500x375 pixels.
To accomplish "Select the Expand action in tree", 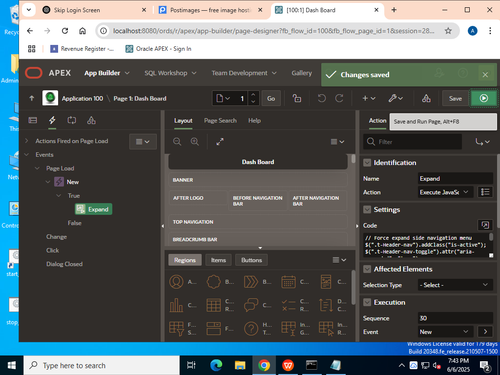I will click(94, 209).
